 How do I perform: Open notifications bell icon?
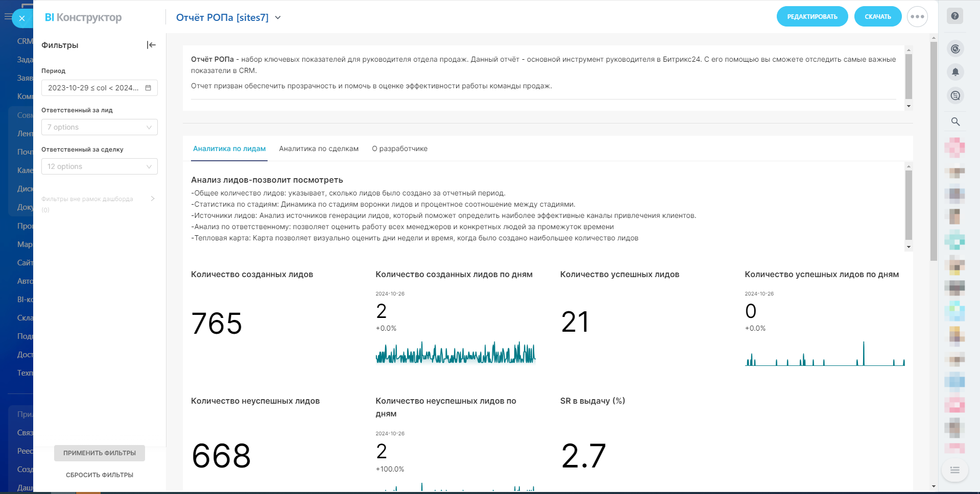pos(955,72)
